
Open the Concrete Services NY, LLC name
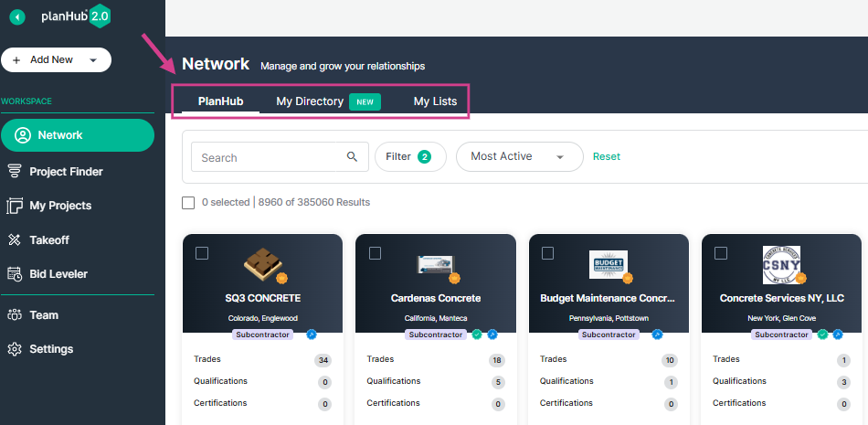pyautogui.click(x=781, y=298)
